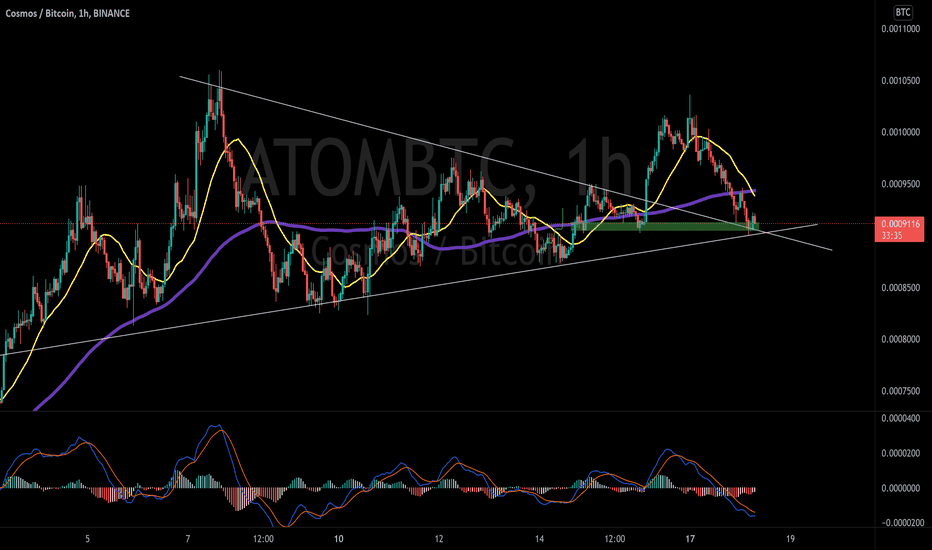Click the 0.0008500 price axis label

pyautogui.click(x=900, y=288)
